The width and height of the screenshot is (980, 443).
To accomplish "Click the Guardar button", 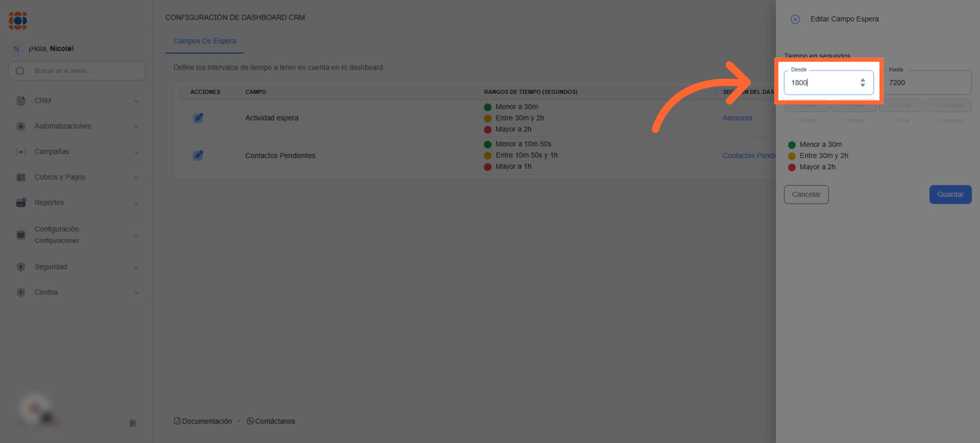I will coord(950,195).
